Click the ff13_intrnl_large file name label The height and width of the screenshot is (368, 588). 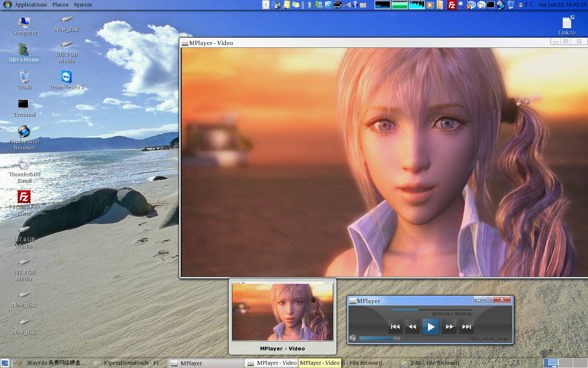coord(488,339)
